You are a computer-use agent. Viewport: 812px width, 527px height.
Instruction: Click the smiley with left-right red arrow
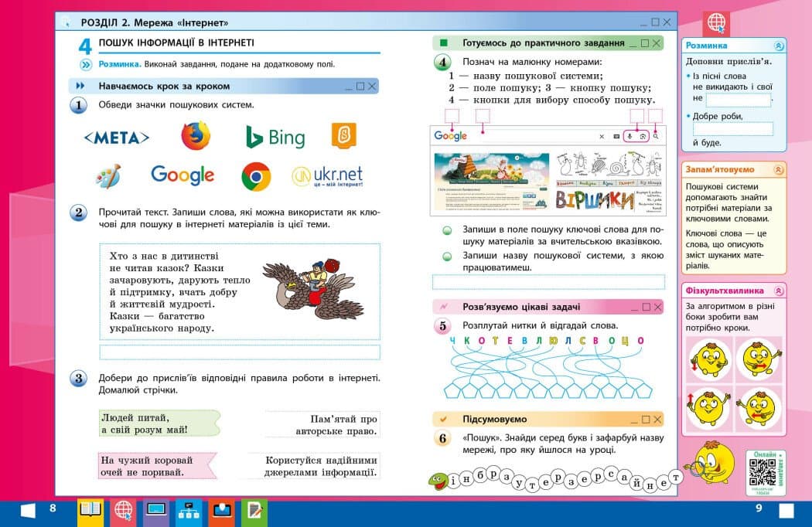point(759,359)
